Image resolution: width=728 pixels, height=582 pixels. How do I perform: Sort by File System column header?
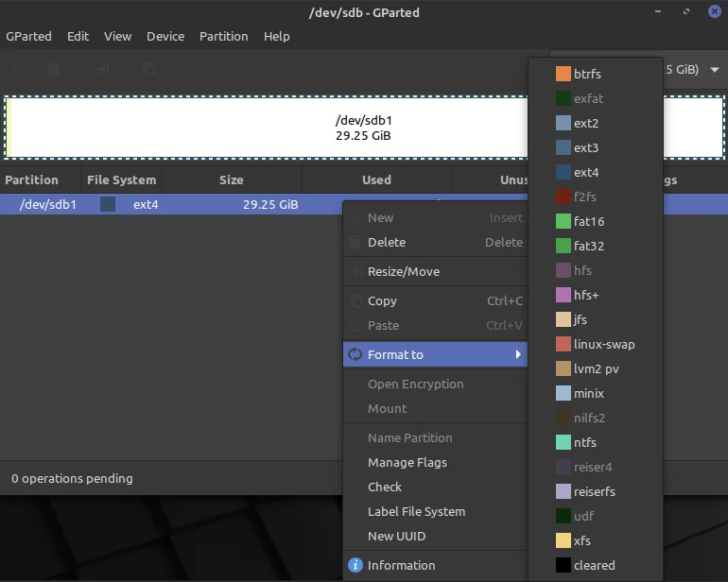tap(121, 180)
